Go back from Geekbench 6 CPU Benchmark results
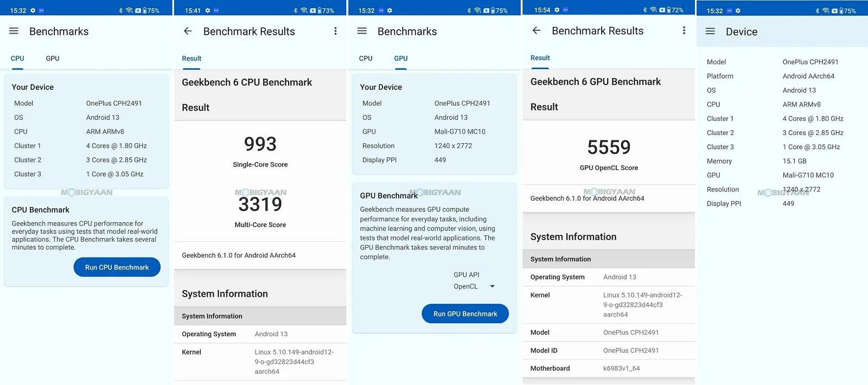 pyautogui.click(x=188, y=31)
